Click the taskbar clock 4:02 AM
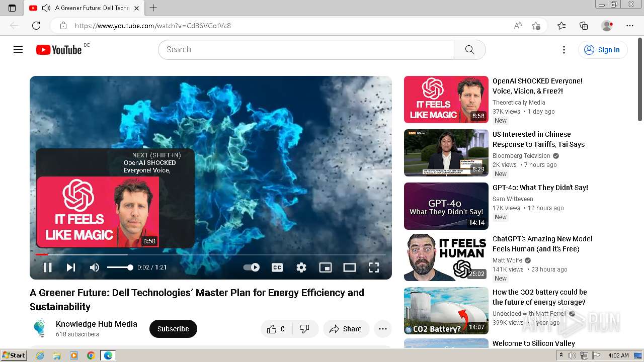Screen dimensions: 644x362 618,355
